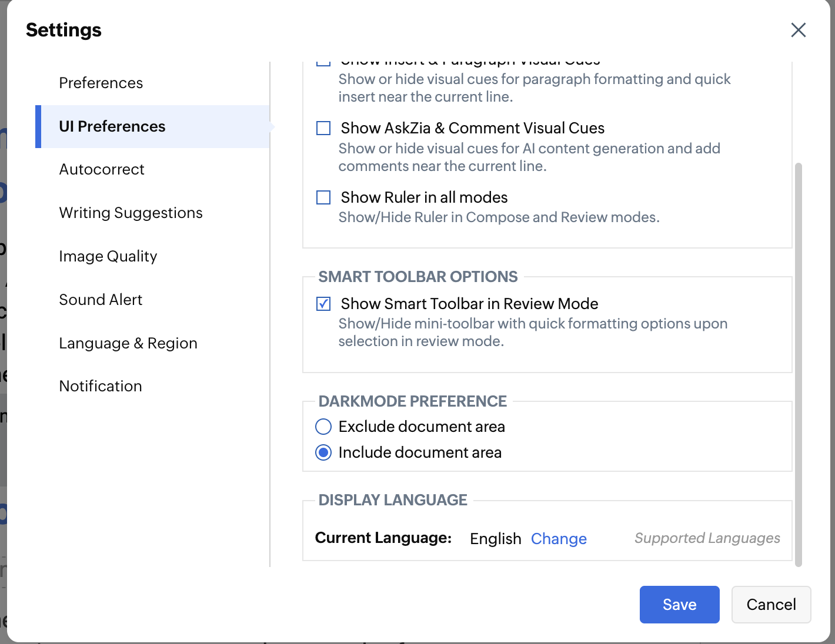Close the Settings dialog with the X icon
This screenshot has width=835, height=644.
tap(798, 30)
